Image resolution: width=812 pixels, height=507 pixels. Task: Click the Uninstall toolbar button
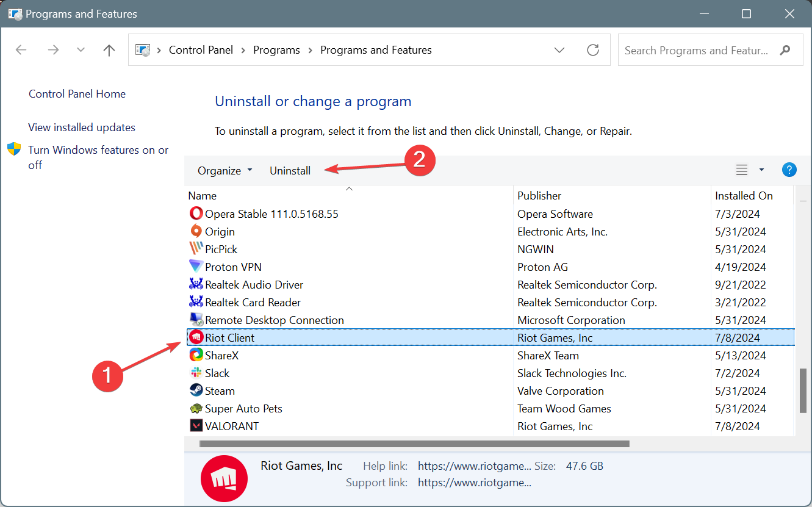tap(290, 171)
